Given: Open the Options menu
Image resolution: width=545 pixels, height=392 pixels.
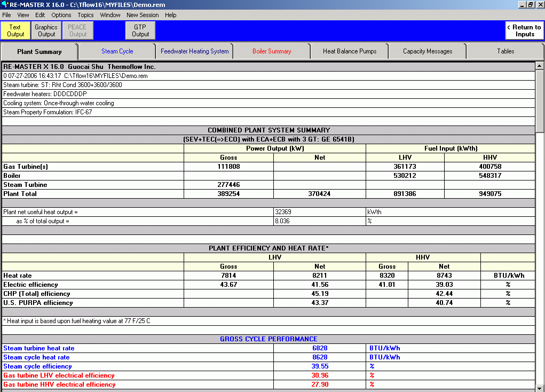Looking at the screenshot, I should pyautogui.click(x=61, y=15).
